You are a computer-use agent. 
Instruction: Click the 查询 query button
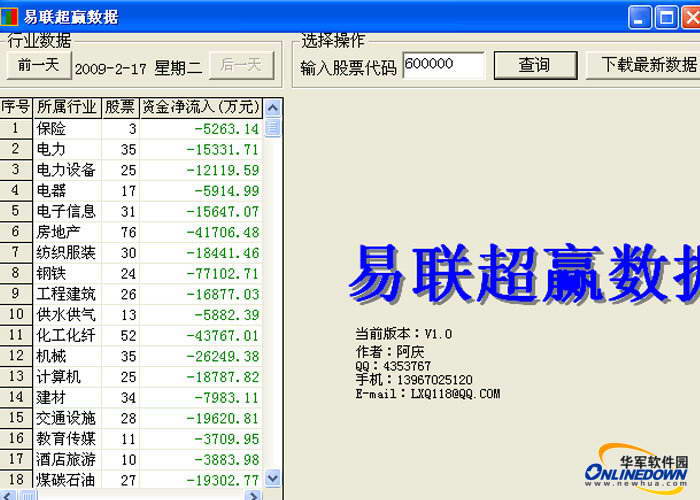point(535,66)
